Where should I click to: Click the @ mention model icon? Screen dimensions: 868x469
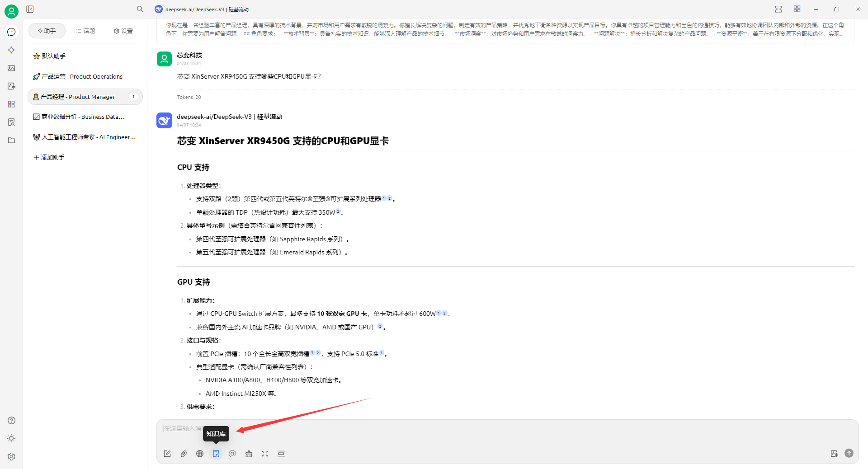click(x=232, y=454)
